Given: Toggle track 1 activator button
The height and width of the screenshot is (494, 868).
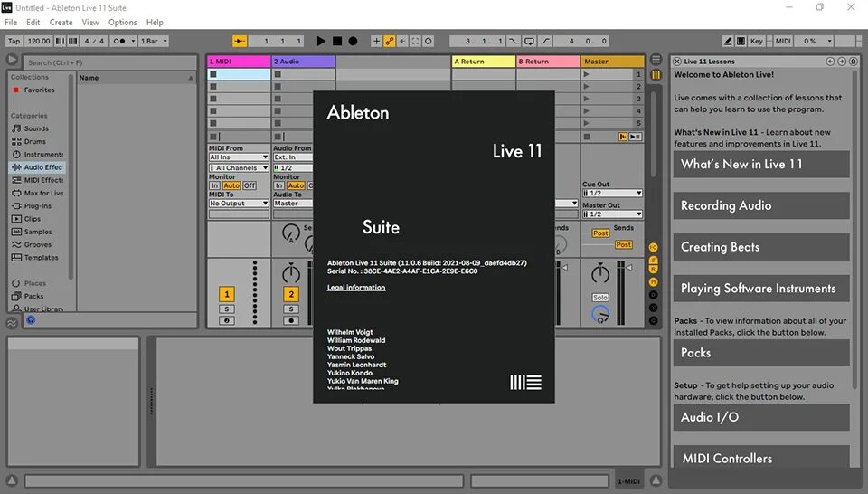Looking at the screenshot, I should (227, 294).
